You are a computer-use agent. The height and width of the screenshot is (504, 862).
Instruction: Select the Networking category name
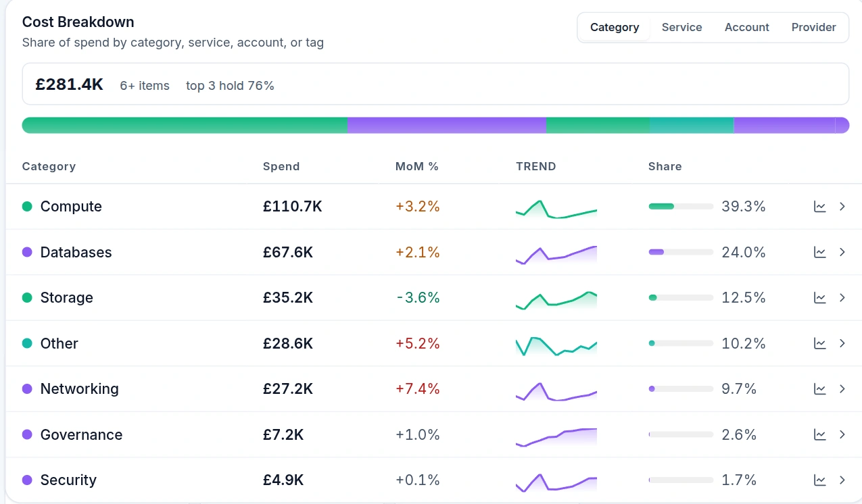tap(80, 389)
